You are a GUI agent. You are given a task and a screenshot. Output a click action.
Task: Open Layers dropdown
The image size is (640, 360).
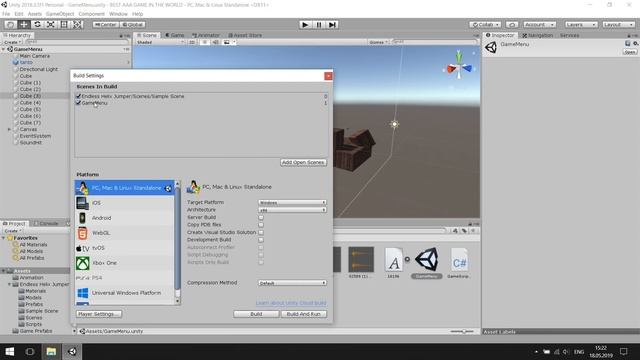[581, 24]
